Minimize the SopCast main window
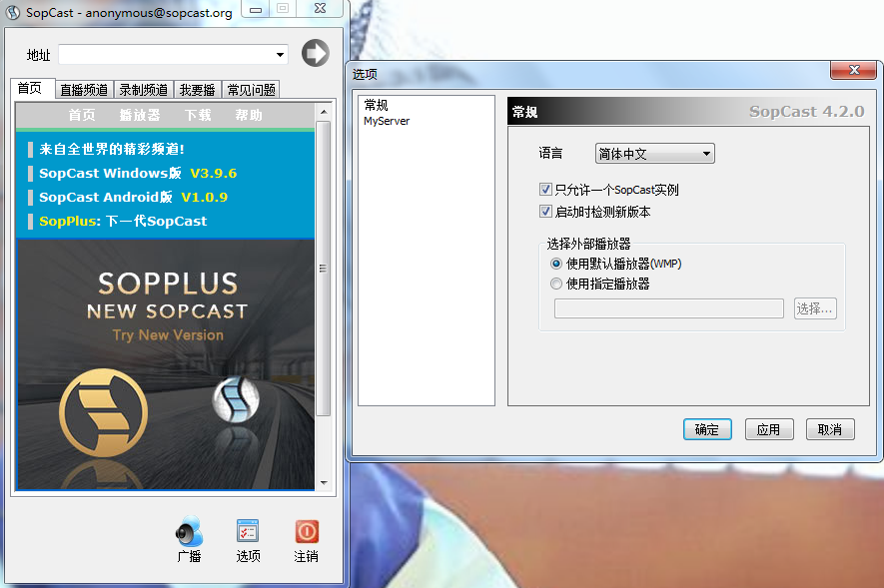Image resolution: width=884 pixels, height=588 pixels. click(x=256, y=9)
